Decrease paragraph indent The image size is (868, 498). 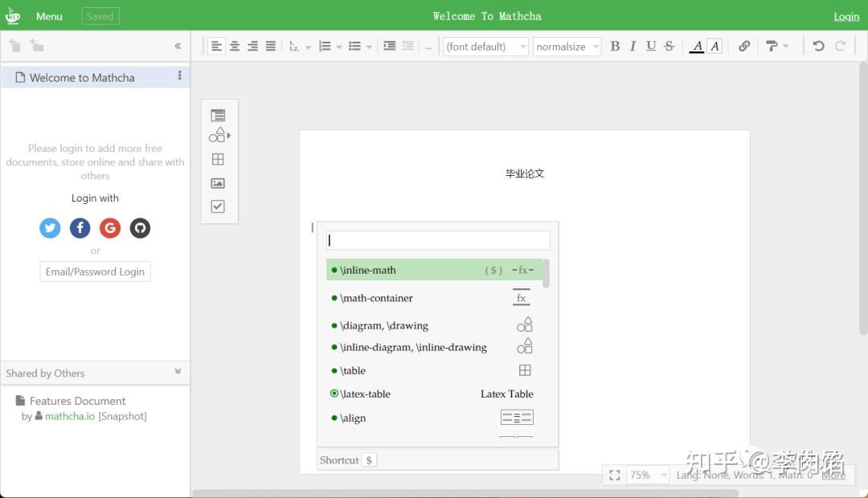point(408,46)
